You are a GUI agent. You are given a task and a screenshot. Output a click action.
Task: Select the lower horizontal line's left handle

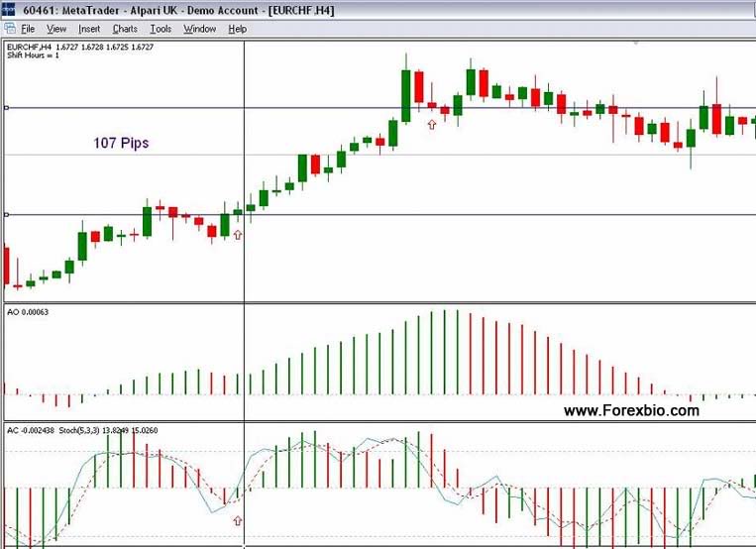point(6,215)
